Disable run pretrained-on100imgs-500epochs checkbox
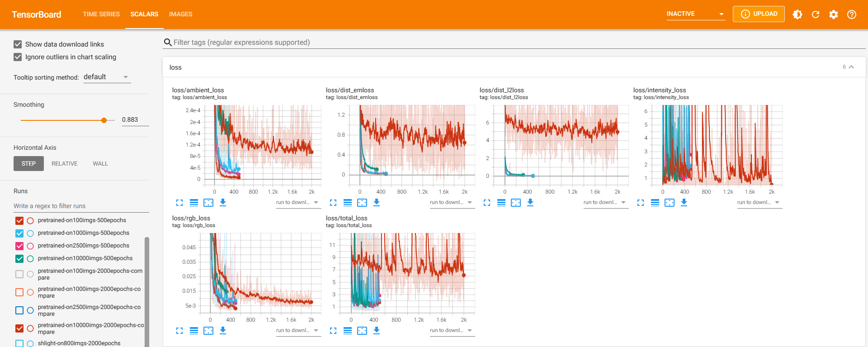This screenshot has height=347, width=868. tap(19, 221)
